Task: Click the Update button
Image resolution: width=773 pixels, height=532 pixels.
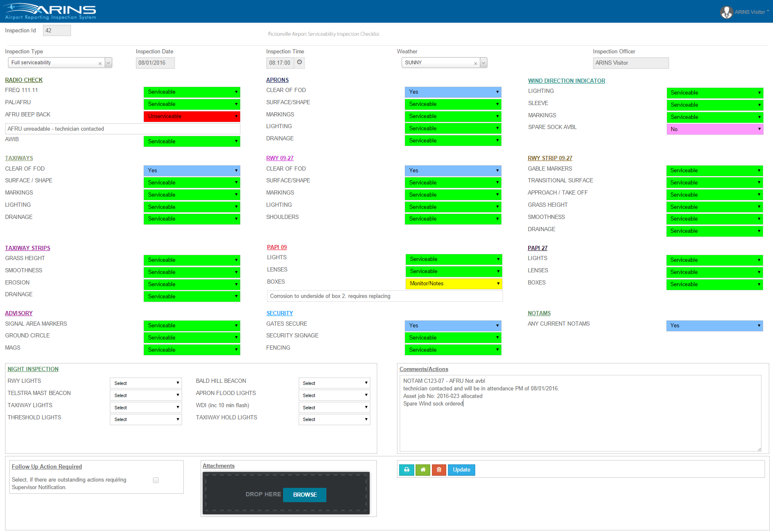Action: (461, 470)
